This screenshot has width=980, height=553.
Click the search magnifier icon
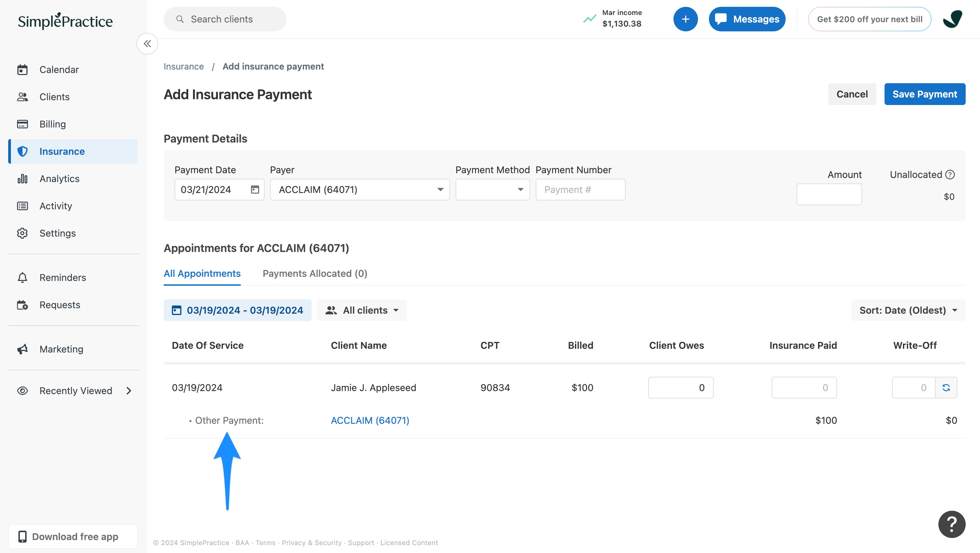click(x=180, y=19)
